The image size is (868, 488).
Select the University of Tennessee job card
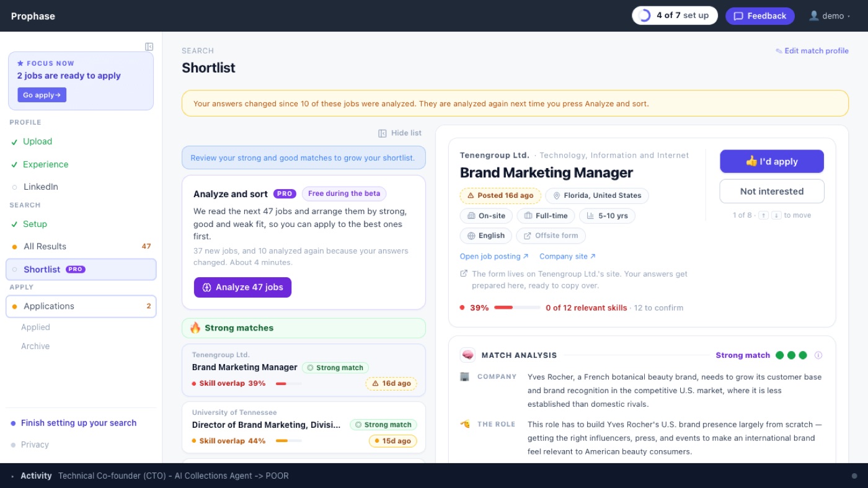click(x=304, y=427)
